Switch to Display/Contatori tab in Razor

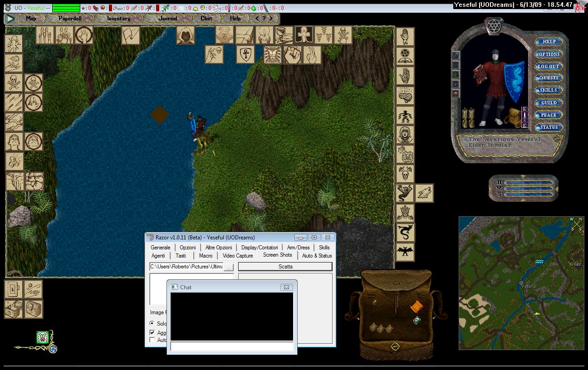click(260, 248)
